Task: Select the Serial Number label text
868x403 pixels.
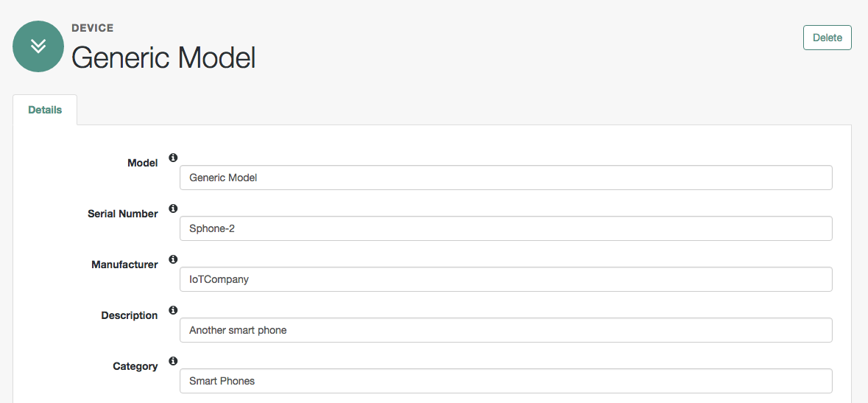Action: tap(122, 214)
